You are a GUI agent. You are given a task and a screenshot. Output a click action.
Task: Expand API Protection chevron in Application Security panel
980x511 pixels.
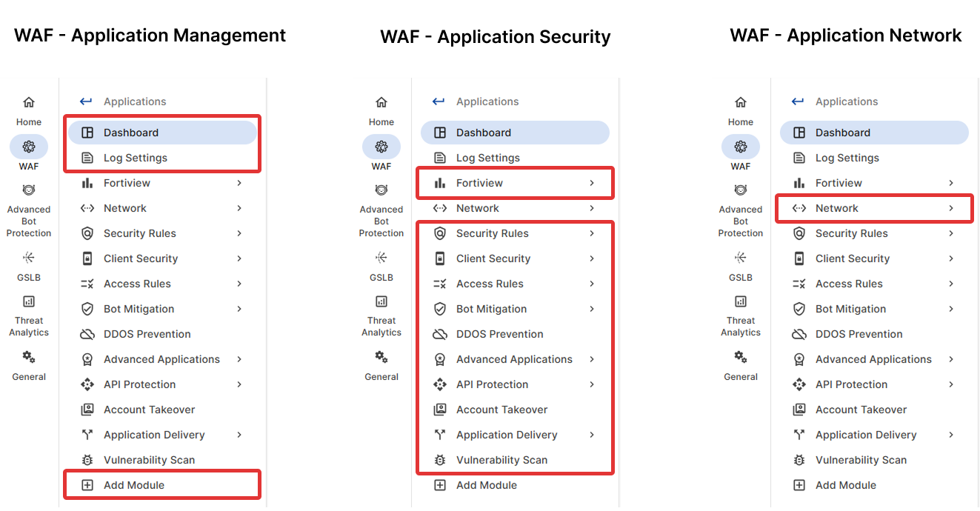coord(592,384)
